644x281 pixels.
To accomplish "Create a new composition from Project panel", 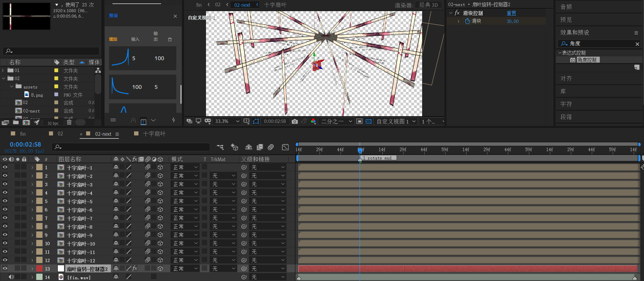I will 26,123.
